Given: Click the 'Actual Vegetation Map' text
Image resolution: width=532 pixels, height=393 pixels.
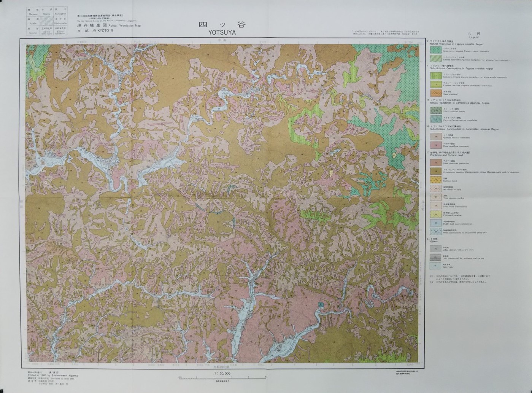Looking at the screenshot, I should coord(124,25).
